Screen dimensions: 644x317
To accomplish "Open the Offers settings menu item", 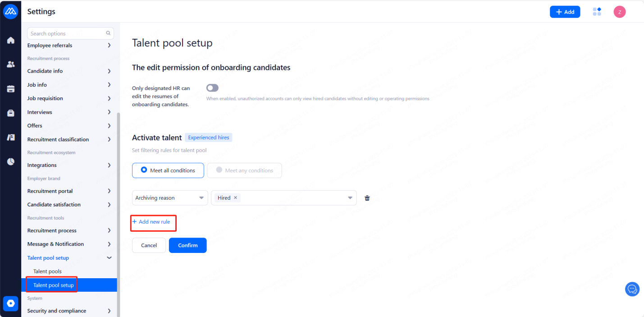I will (x=69, y=126).
